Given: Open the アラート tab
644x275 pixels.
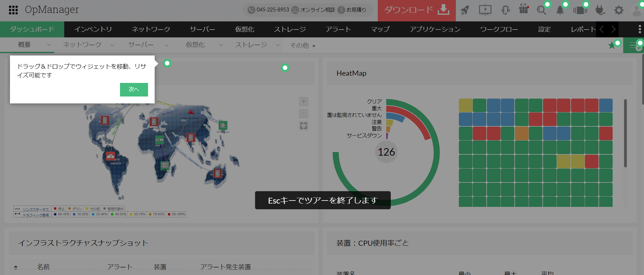Looking at the screenshot, I should [x=338, y=29].
